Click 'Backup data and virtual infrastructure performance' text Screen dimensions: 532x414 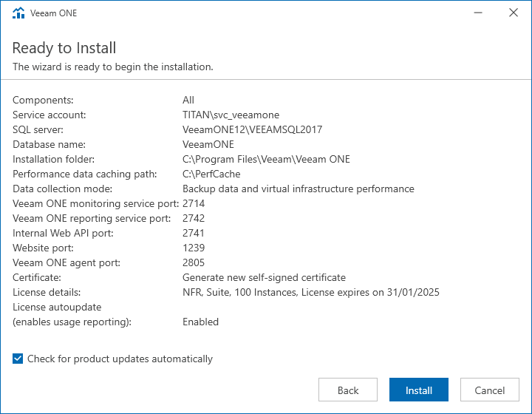[299, 189]
